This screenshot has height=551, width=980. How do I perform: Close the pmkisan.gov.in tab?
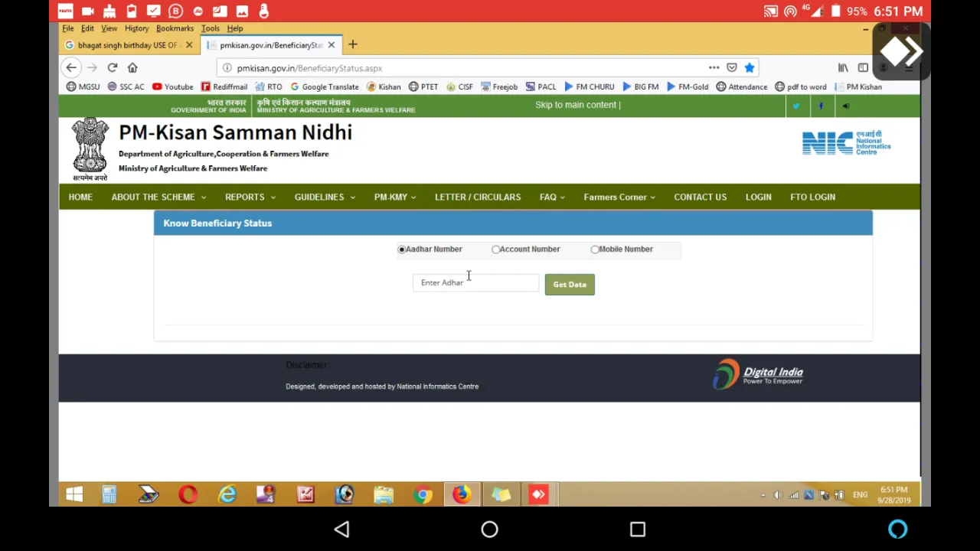332,45
